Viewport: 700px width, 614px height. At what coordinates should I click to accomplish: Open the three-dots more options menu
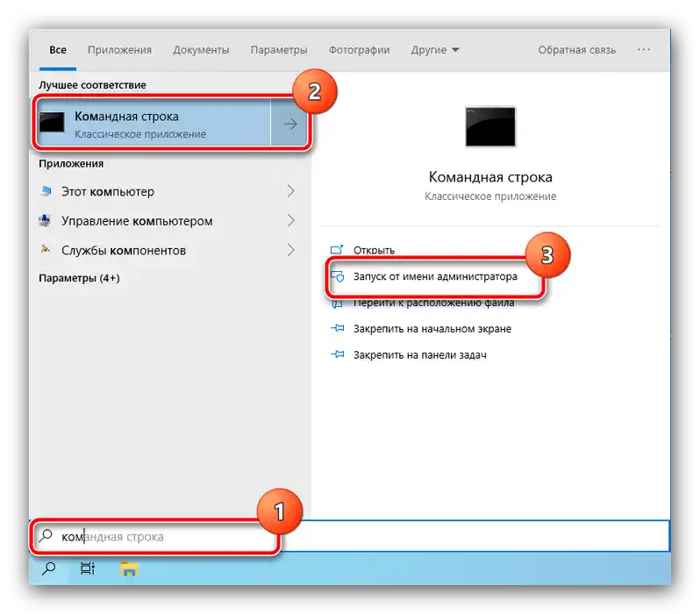[x=643, y=50]
